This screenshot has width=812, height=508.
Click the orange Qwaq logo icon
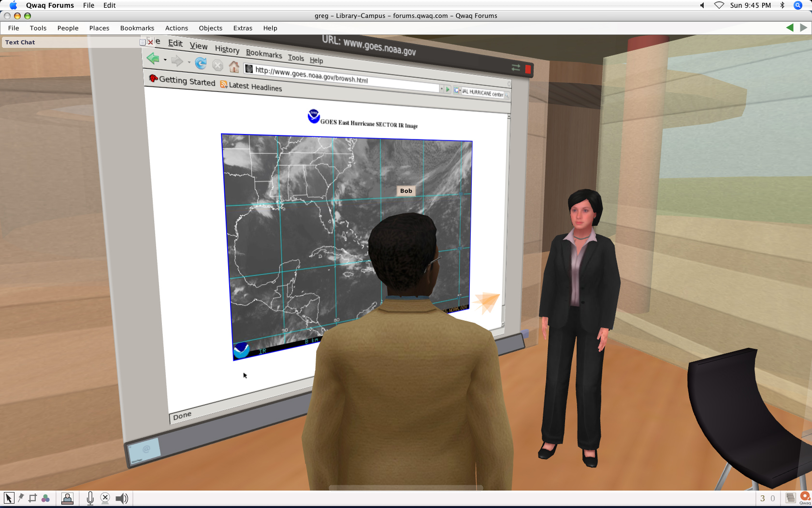805,497
